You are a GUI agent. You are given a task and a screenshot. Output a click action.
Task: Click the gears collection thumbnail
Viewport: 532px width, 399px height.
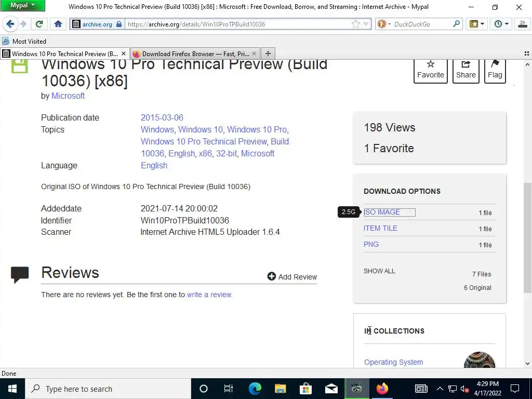[479, 361]
